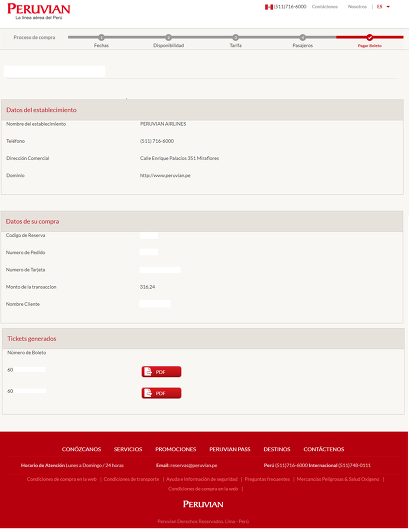Open SERVICIOS footer menu
Viewport: 410px width, 531px height.
coord(128,449)
